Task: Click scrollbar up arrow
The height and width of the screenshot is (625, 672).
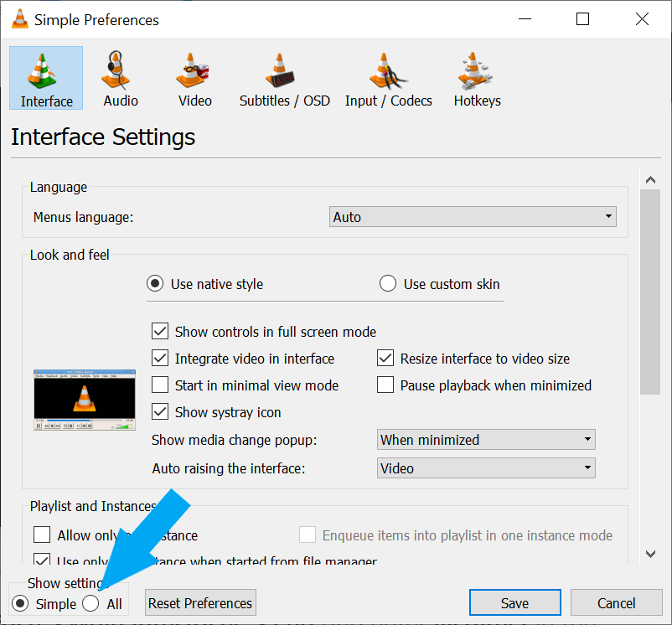Action: coord(650,179)
